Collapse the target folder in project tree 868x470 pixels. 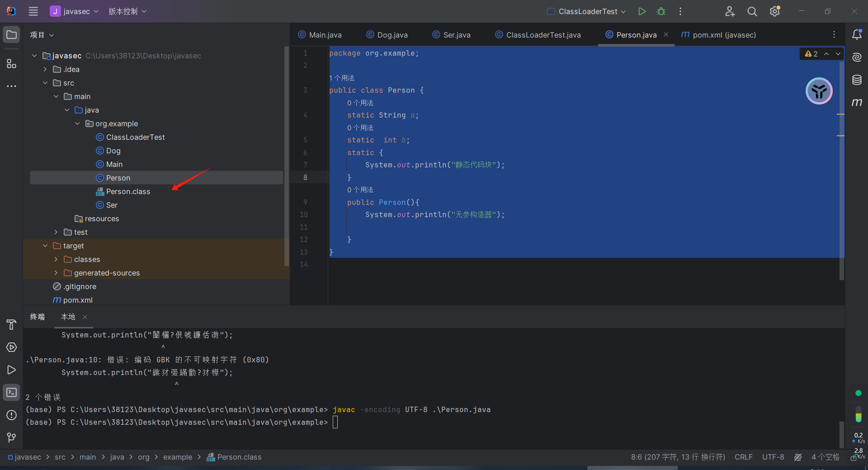[x=45, y=246]
